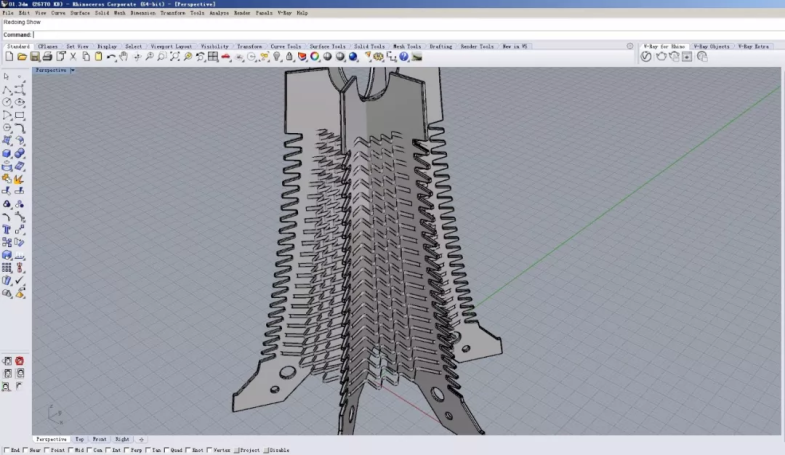Switch to the Curve Tools toolbar tab
The height and width of the screenshot is (455, 785).
(x=285, y=46)
